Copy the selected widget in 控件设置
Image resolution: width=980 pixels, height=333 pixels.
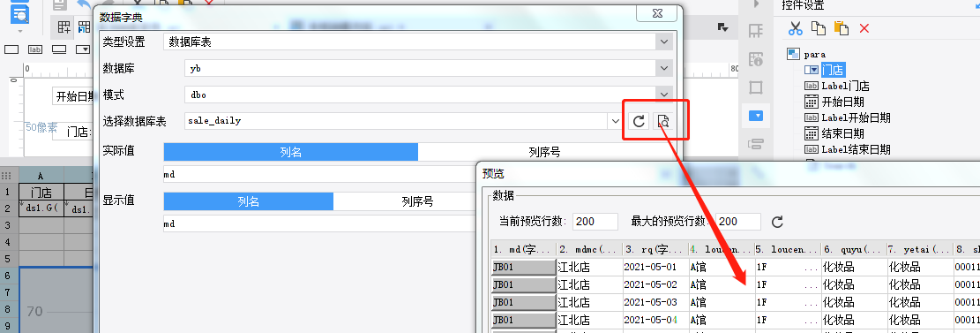[x=818, y=28]
